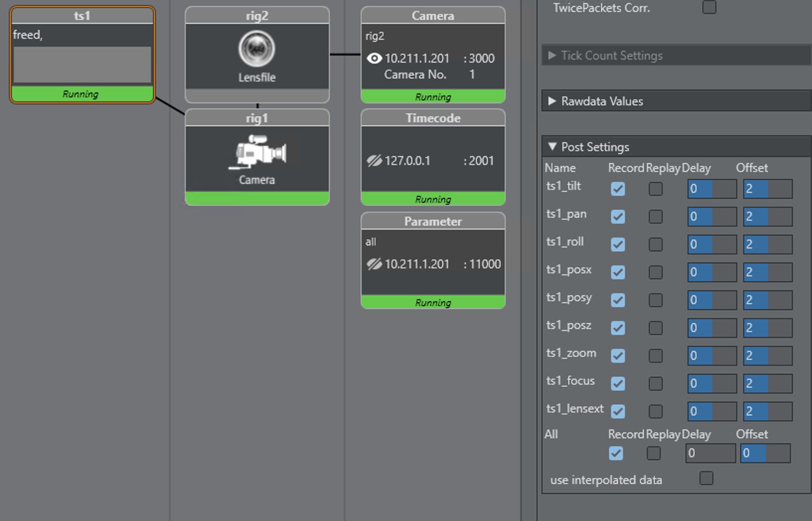
Task: Enable the use interpolated data checkbox
Action: 706,478
